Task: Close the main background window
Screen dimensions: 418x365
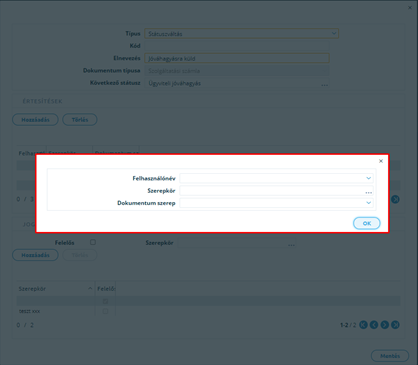Action: pyautogui.click(x=410, y=7)
